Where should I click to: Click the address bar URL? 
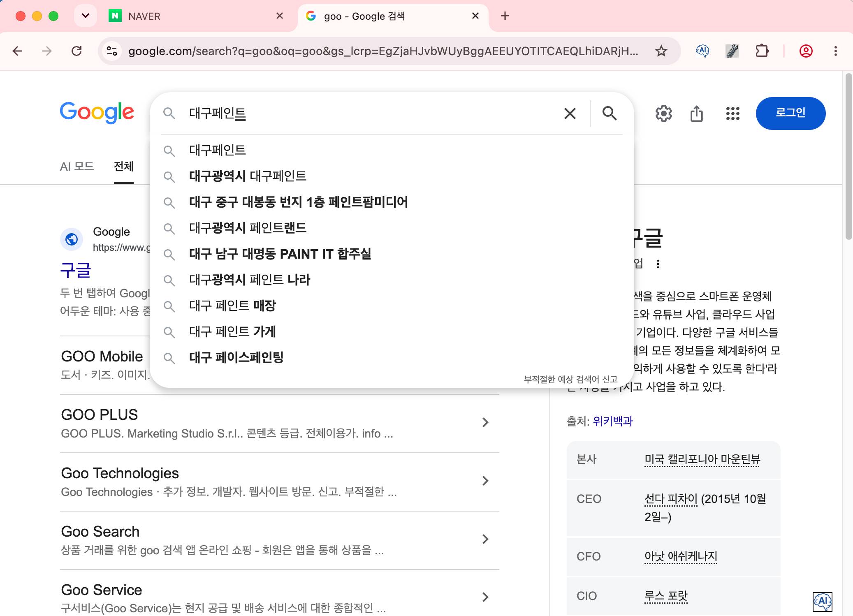[382, 51]
